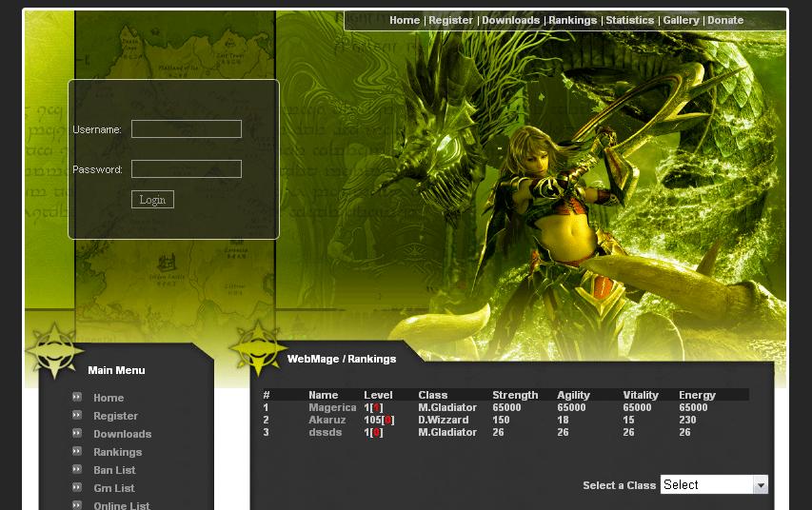Click the Select a Class label
This screenshot has height=510, width=812.
pyautogui.click(x=620, y=485)
